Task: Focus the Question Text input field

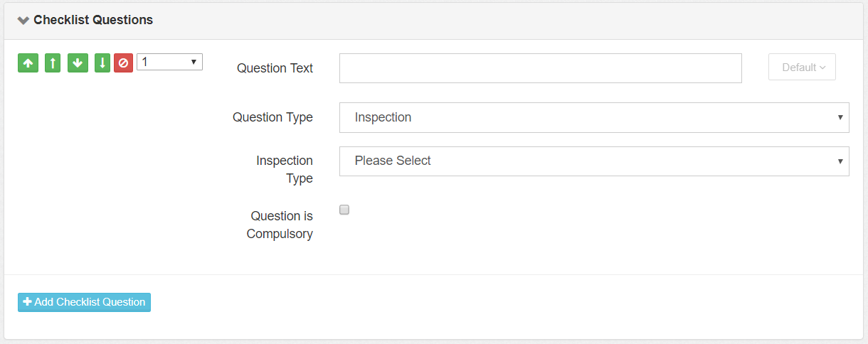Action: (540, 68)
